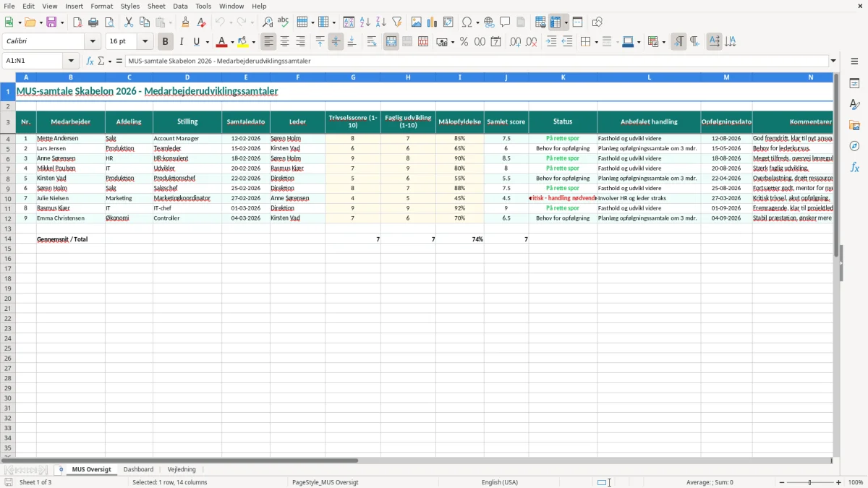Click the Insert Image icon
This screenshot has height=488, width=868.
coord(417,22)
